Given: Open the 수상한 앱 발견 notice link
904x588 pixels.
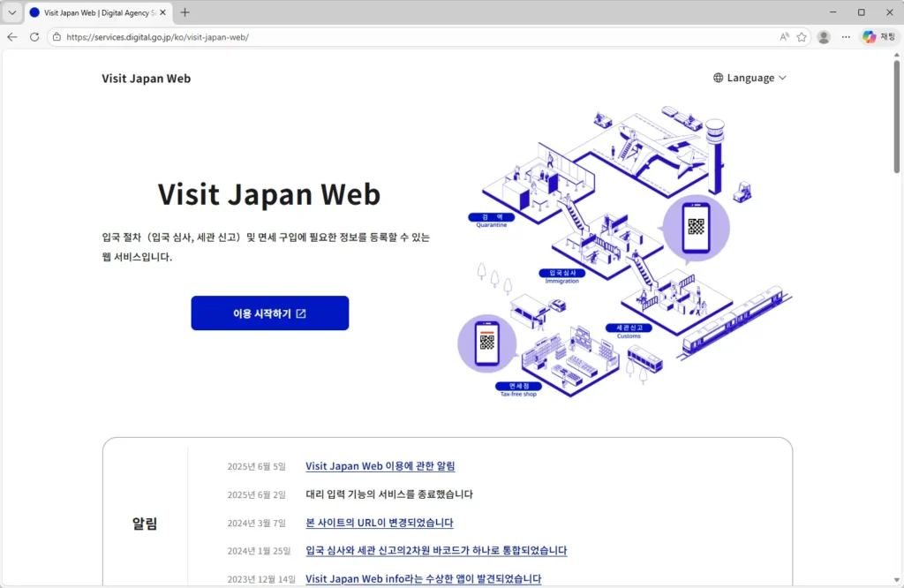Looking at the screenshot, I should (424, 578).
